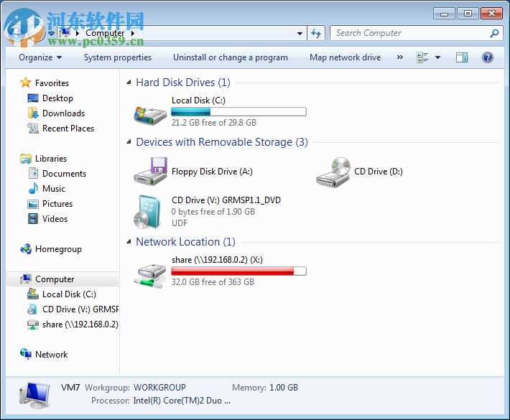Open recent pages dropdown arrow

click(52, 33)
